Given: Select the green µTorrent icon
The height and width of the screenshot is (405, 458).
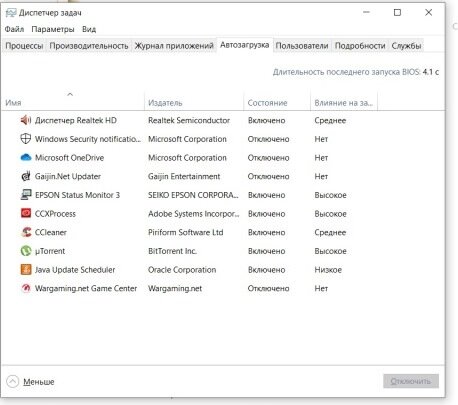Looking at the screenshot, I should click(26, 251).
